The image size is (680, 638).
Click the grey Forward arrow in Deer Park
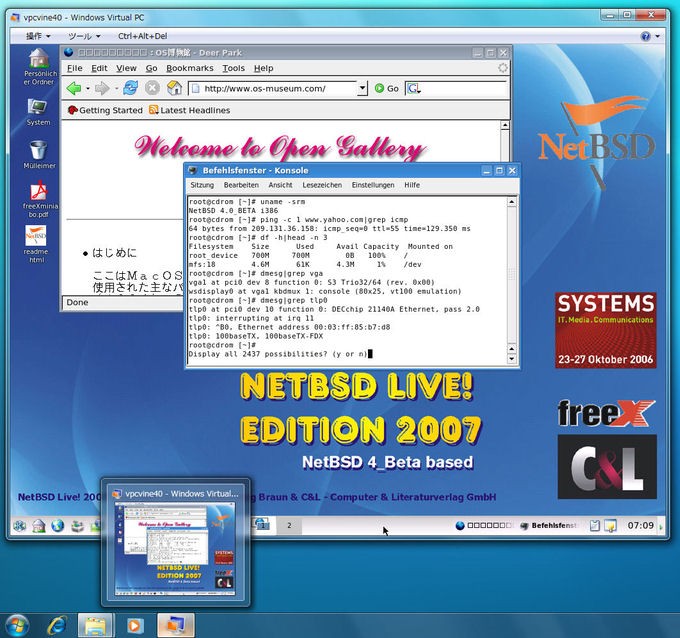tap(102, 88)
